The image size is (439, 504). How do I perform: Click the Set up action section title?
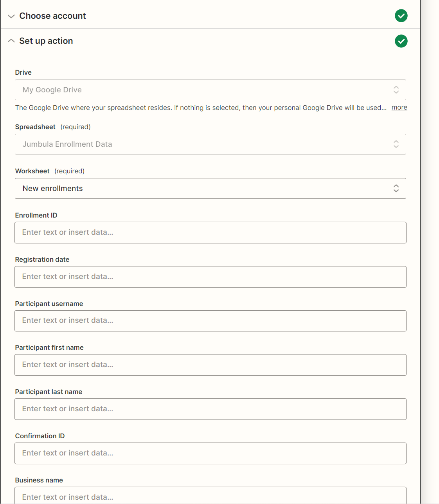[x=46, y=41]
